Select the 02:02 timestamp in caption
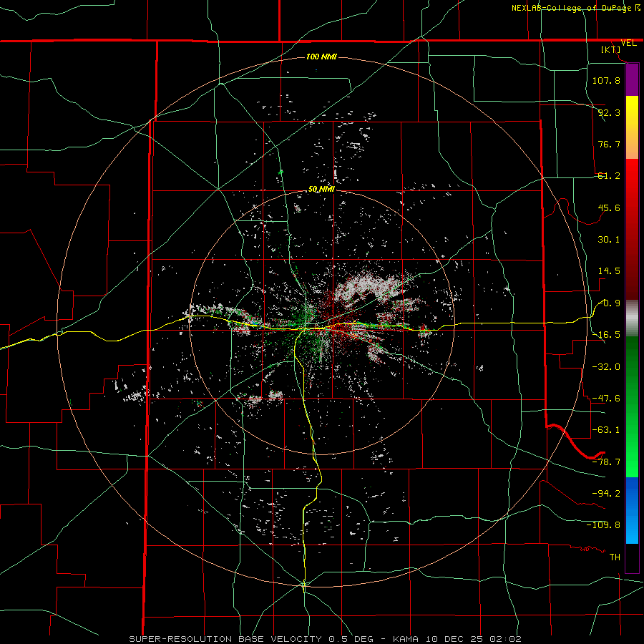The width and height of the screenshot is (644, 644). coord(506,639)
